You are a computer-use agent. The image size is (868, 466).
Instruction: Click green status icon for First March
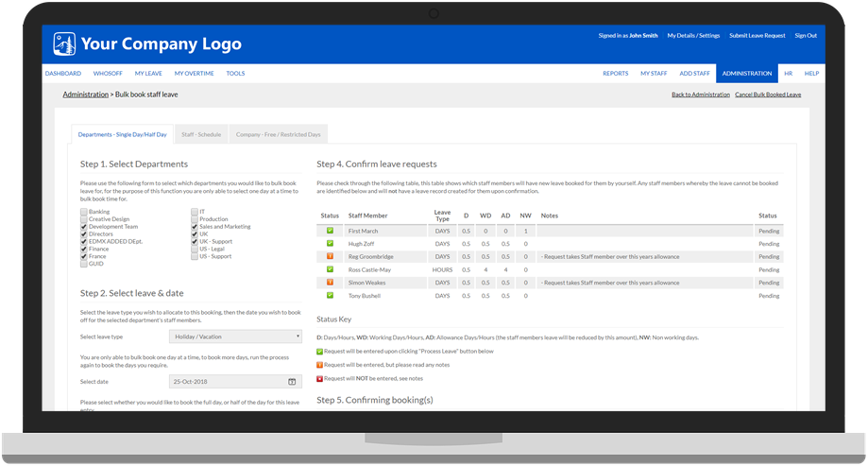pyautogui.click(x=330, y=231)
